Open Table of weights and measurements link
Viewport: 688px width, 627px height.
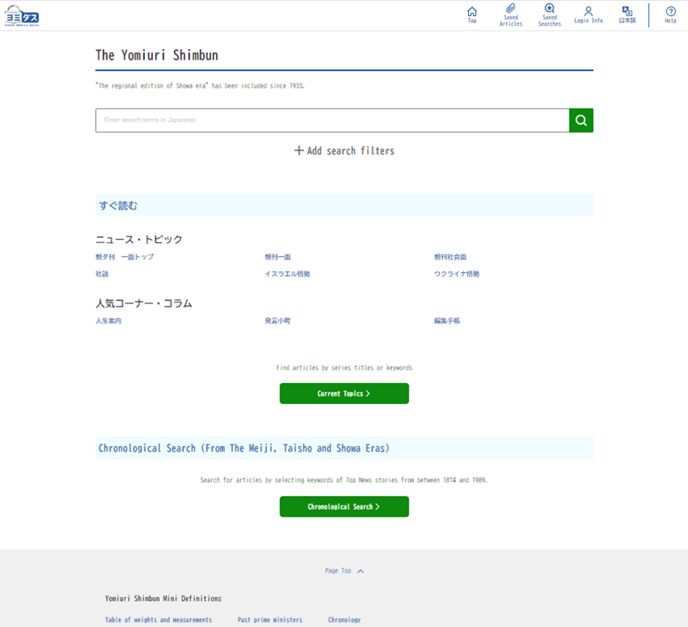pyautogui.click(x=158, y=620)
